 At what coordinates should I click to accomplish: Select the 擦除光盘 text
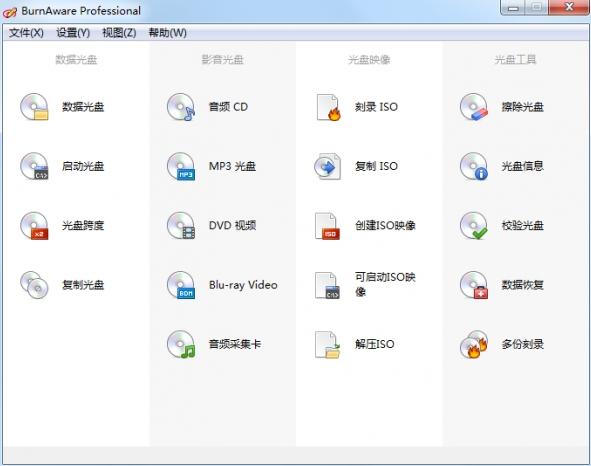[x=523, y=107]
